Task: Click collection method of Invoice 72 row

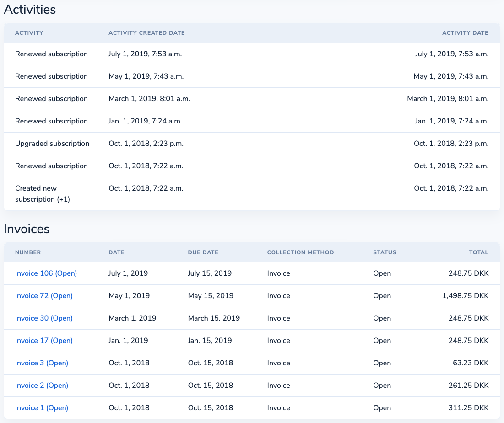Action: pyautogui.click(x=279, y=296)
